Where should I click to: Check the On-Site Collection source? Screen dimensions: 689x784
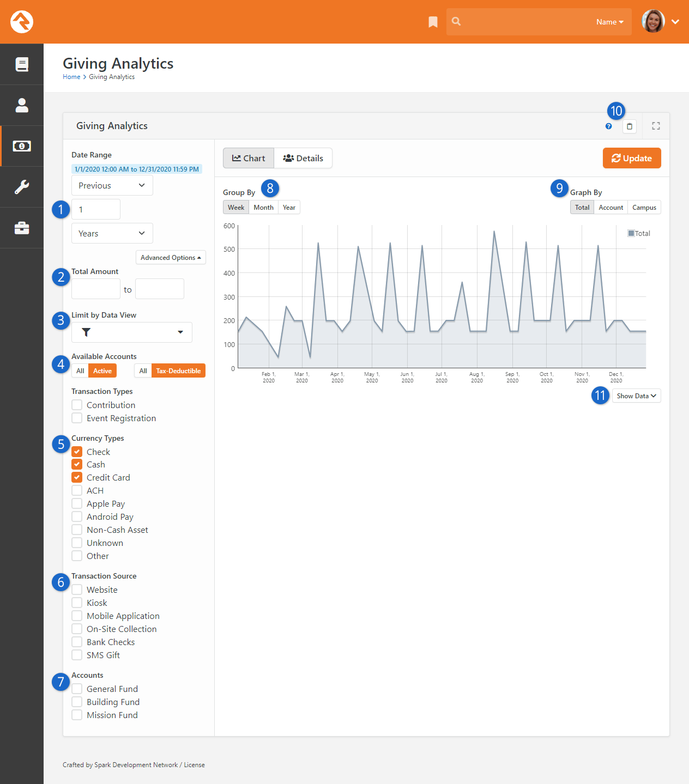(x=77, y=629)
